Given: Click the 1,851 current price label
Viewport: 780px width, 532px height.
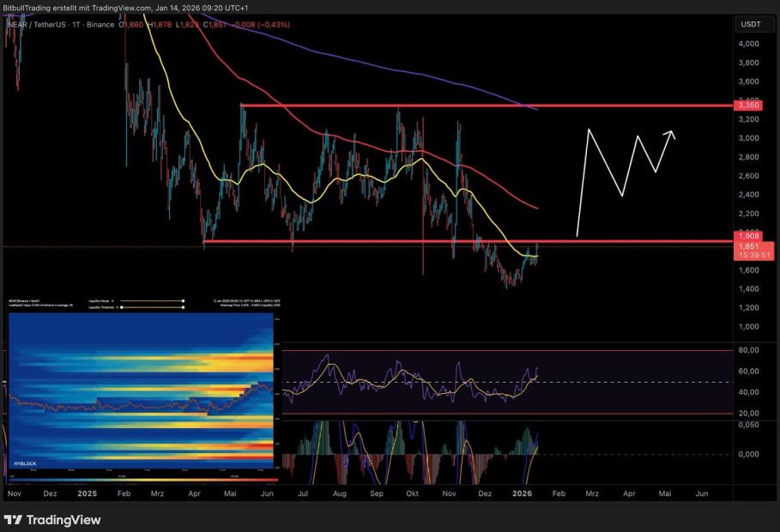Looking at the screenshot, I should click(747, 245).
